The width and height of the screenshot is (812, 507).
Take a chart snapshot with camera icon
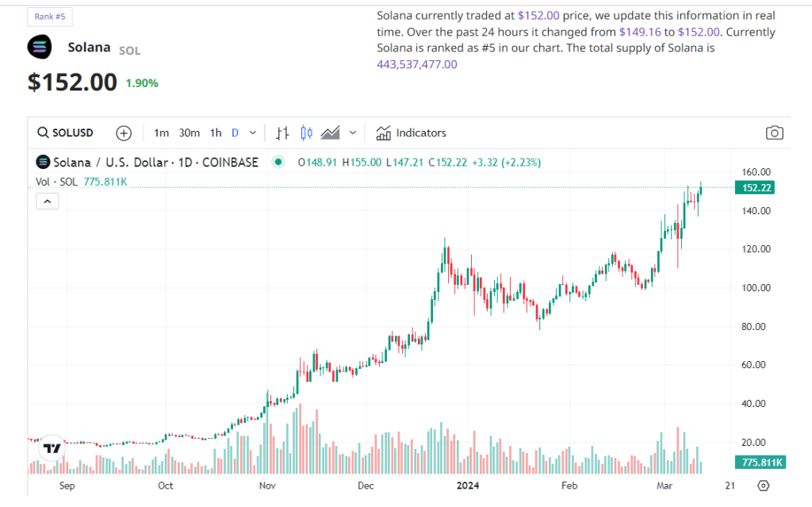tap(775, 133)
